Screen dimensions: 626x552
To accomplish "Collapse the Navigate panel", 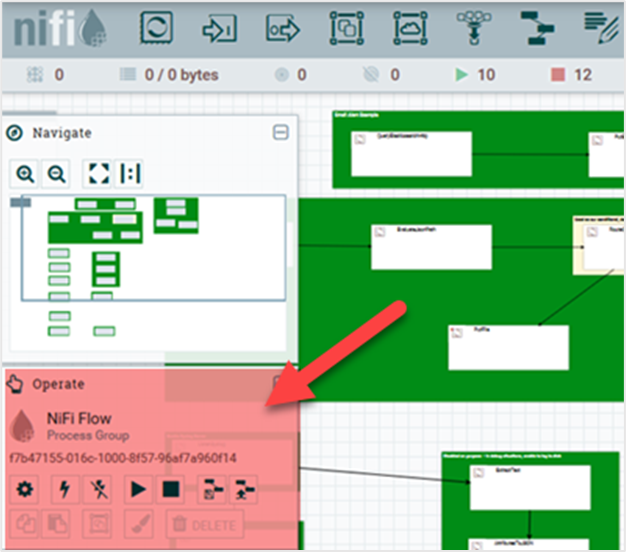I will tap(281, 132).
